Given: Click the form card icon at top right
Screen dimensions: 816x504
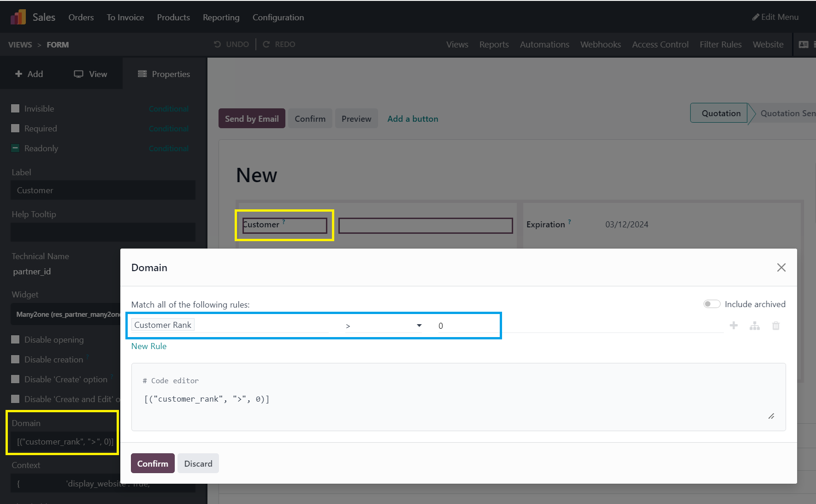Looking at the screenshot, I should [x=804, y=45].
